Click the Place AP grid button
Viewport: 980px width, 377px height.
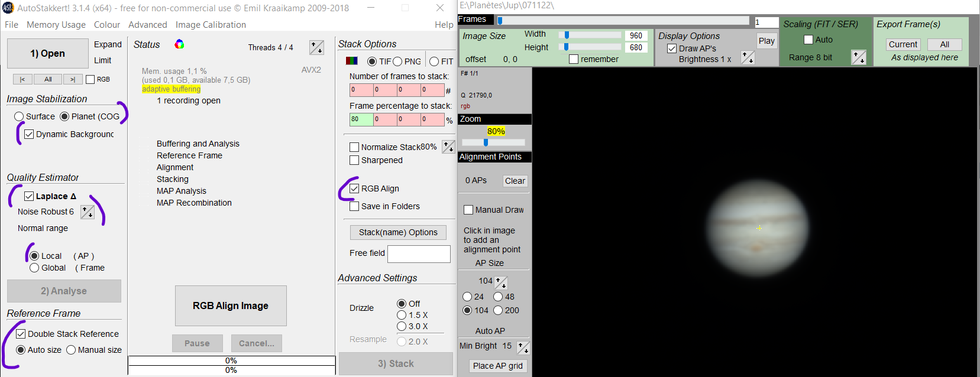coord(497,366)
